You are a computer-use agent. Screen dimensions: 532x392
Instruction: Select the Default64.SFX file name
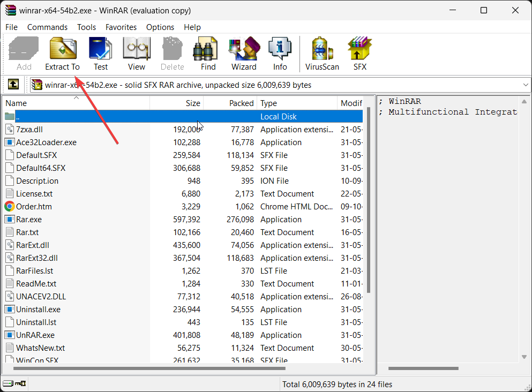pos(41,168)
